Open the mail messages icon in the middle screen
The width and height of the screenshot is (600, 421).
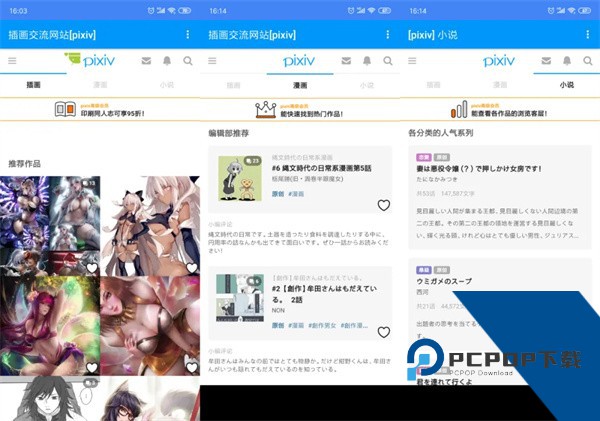[347, 61]
